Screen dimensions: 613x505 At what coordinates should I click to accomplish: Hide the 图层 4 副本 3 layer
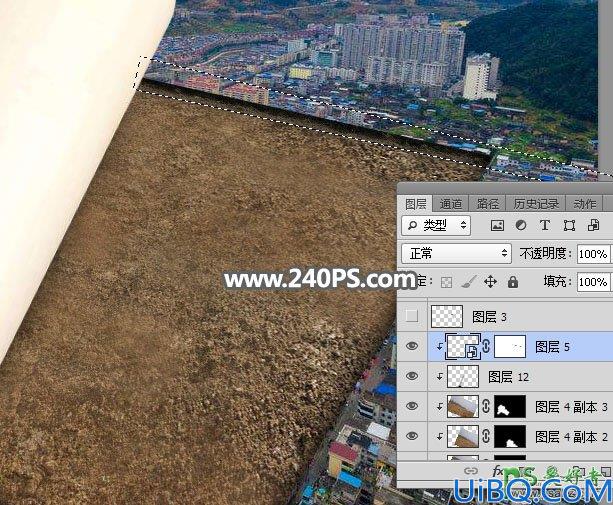coord(412,406)
